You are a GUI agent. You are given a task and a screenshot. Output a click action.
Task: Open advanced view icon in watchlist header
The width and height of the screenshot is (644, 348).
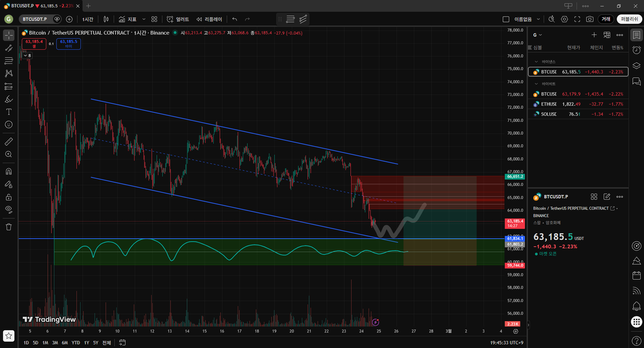pos(607,35)
